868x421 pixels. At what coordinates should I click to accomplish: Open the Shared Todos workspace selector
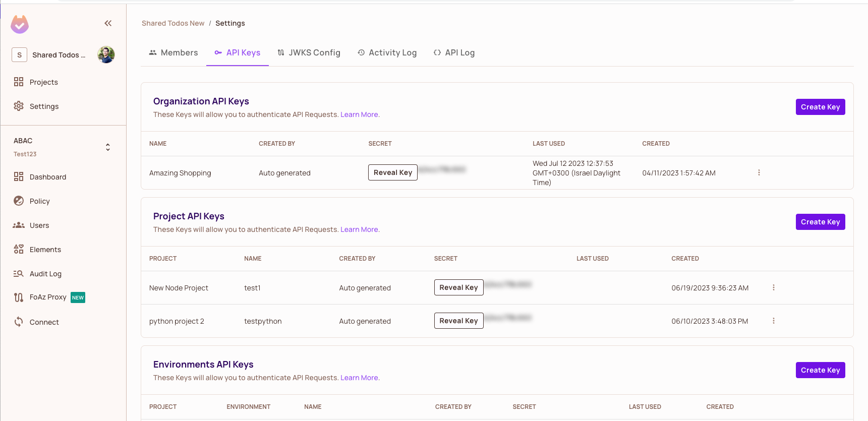point(49,55)
